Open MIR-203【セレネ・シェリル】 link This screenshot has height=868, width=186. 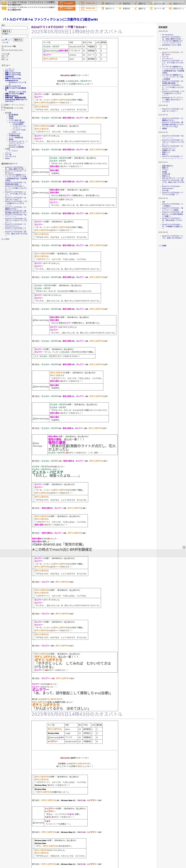click(x=173, y=178)
